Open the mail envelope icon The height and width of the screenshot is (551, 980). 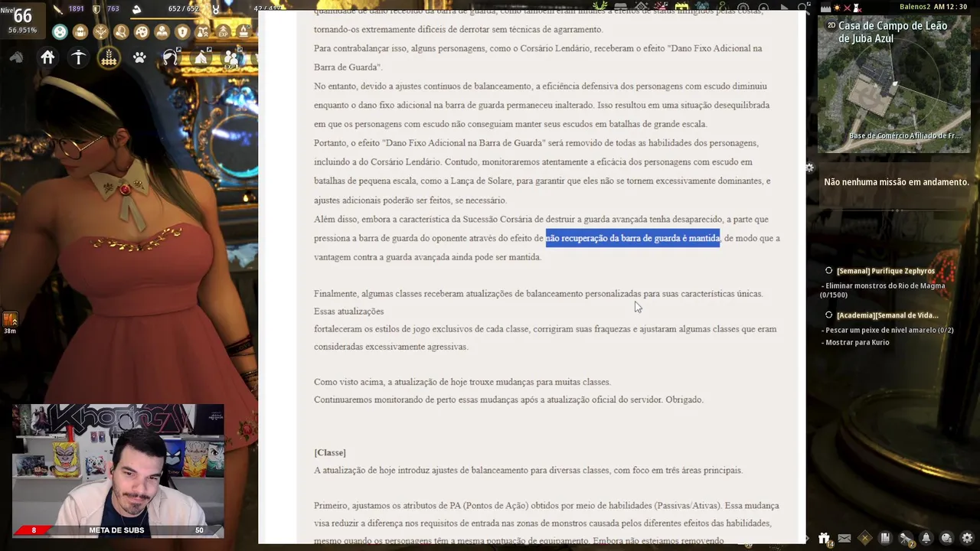[844, 539]
